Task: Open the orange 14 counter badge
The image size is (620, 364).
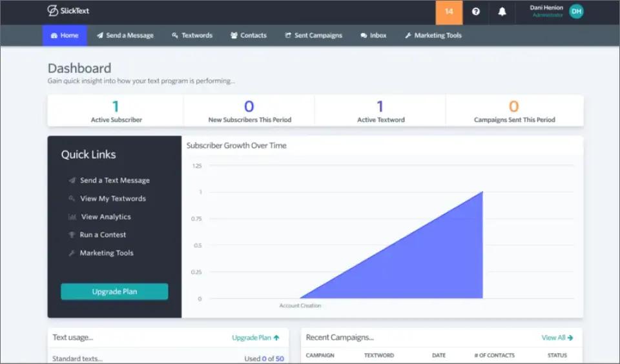Action: click(x=449, y=12)
